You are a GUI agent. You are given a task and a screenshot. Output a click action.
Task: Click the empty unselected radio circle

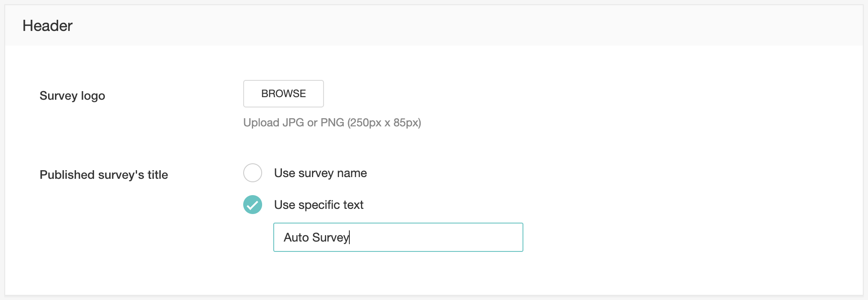[253, 173]
